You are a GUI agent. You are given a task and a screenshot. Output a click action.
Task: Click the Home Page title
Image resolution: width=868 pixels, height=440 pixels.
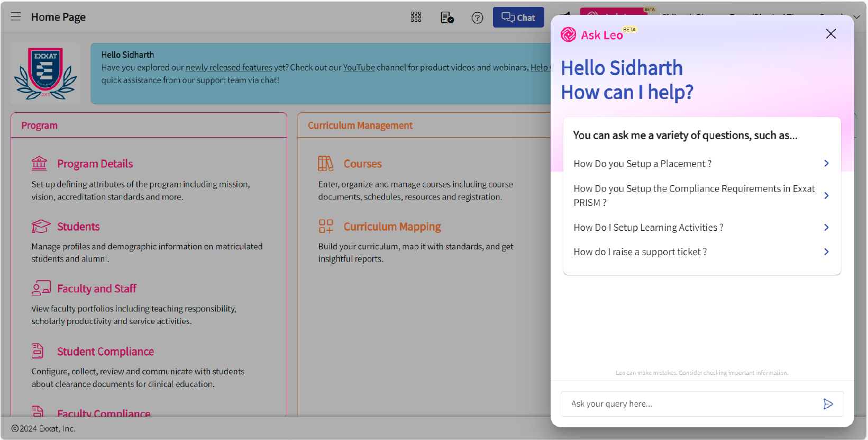(58, 17)
